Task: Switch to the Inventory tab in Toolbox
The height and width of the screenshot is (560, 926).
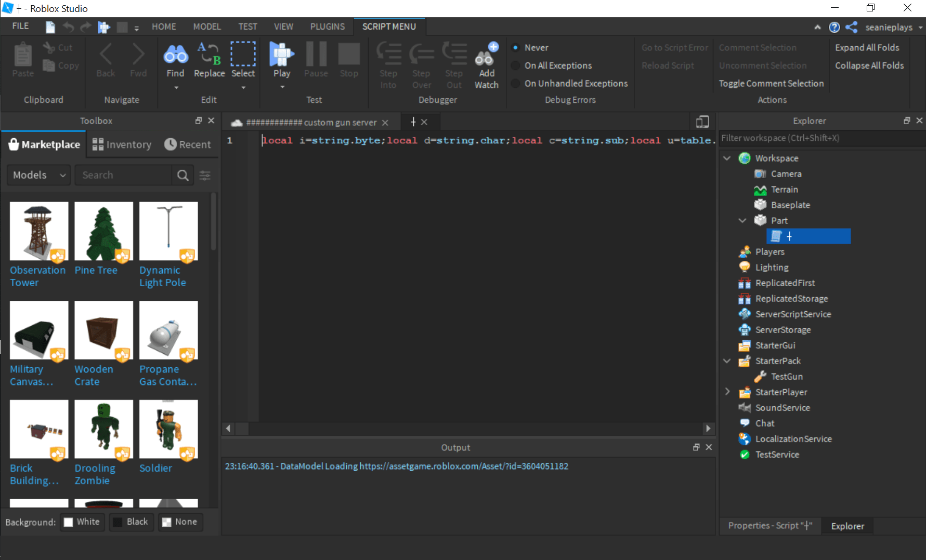Action: [121, 144]
